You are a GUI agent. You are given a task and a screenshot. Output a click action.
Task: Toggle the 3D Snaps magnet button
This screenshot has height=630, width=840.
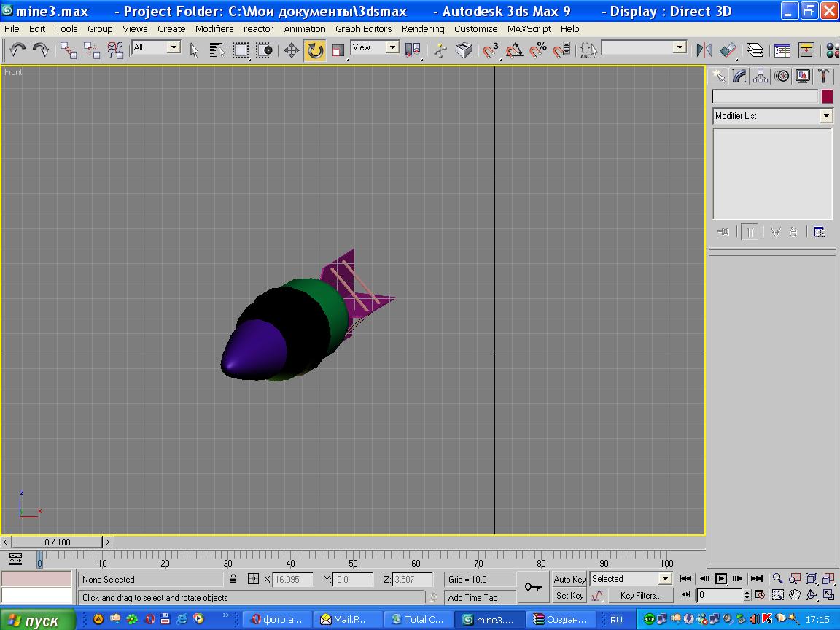[491, 50]
